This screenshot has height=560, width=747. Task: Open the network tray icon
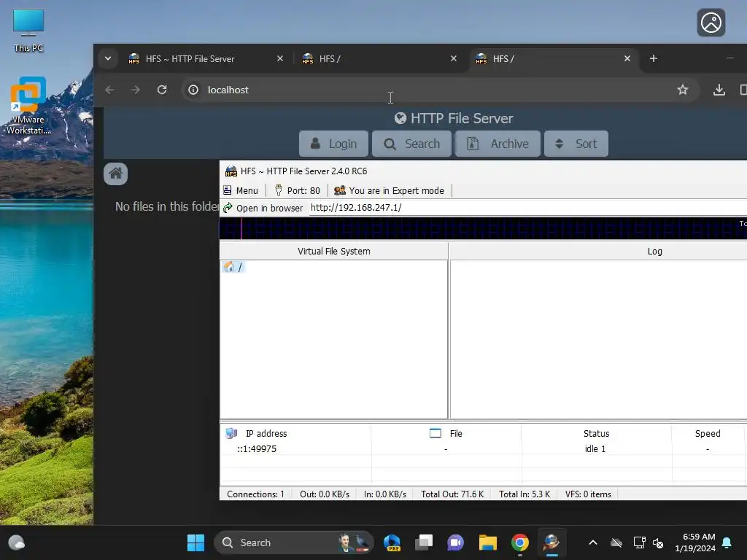tap(639, 542)
